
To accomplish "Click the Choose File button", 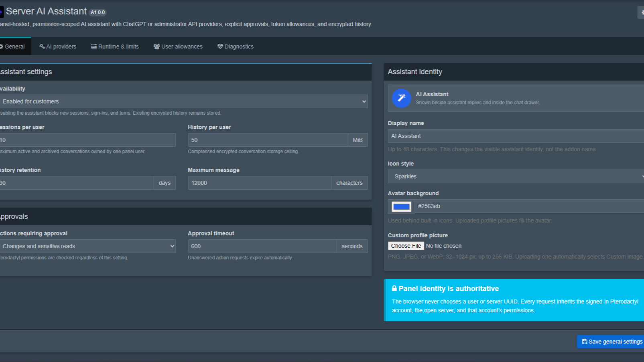I will (x=406, y=246).
